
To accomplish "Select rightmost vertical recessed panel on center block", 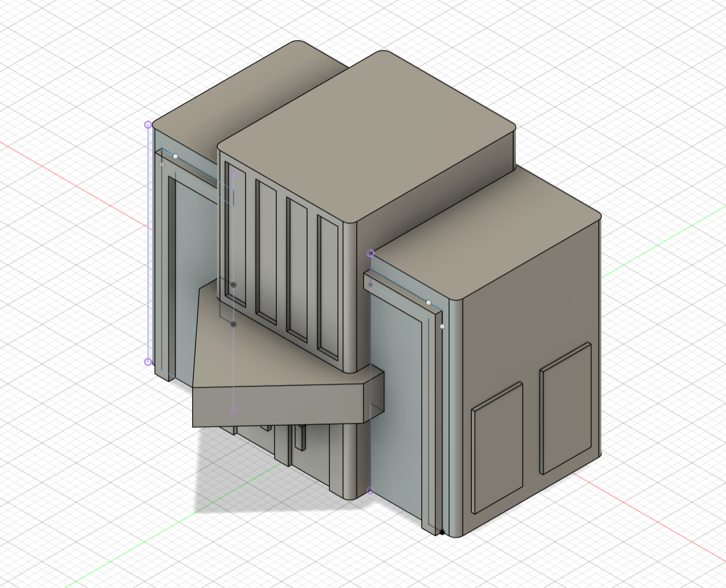I will pyautogui.click(x=328, y=287).
